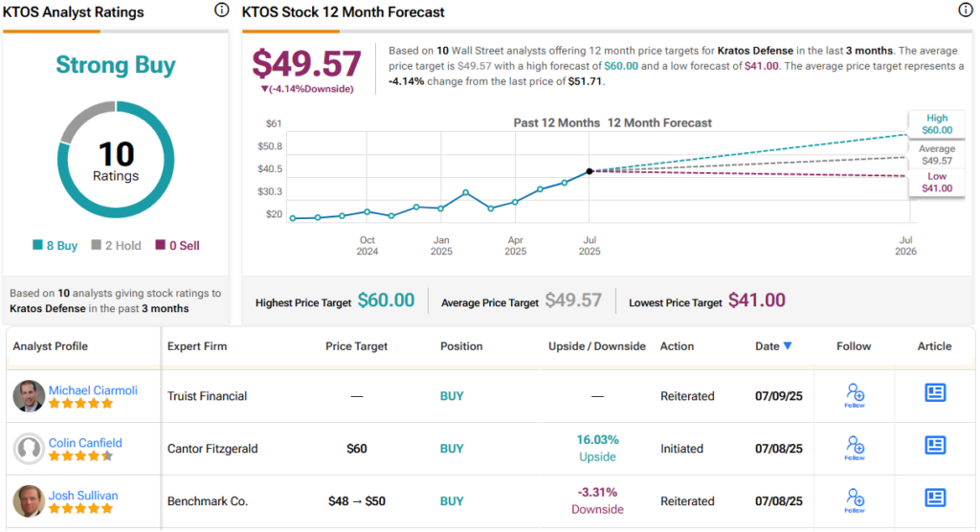Click Josh Sullivan's profile photo

(x=29, y=501)
